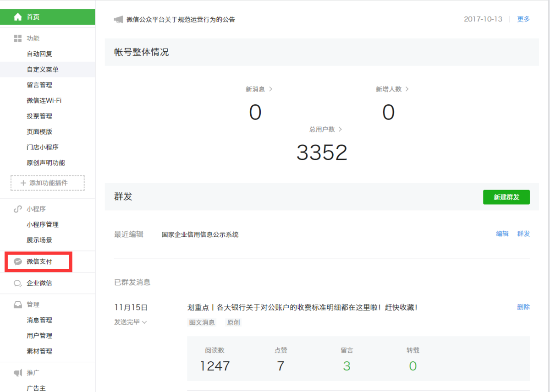Click the announcement megaphone icon at top

click(x=118, y=20)
